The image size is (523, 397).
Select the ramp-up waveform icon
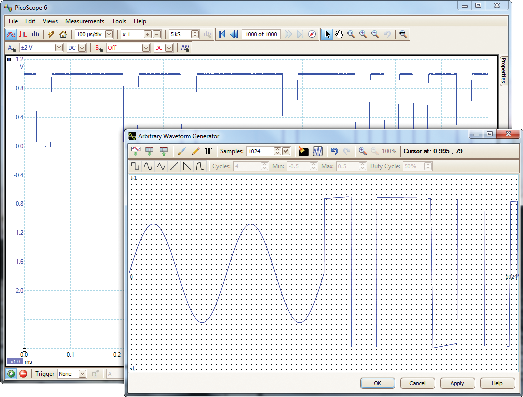pyautogui.click(x=174, y=166)
